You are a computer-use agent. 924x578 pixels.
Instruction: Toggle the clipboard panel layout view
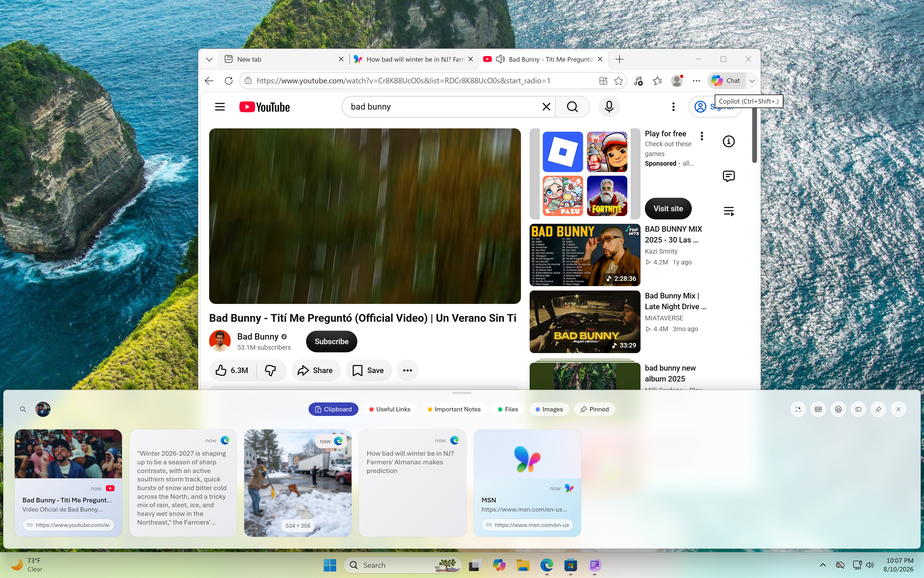858,409
